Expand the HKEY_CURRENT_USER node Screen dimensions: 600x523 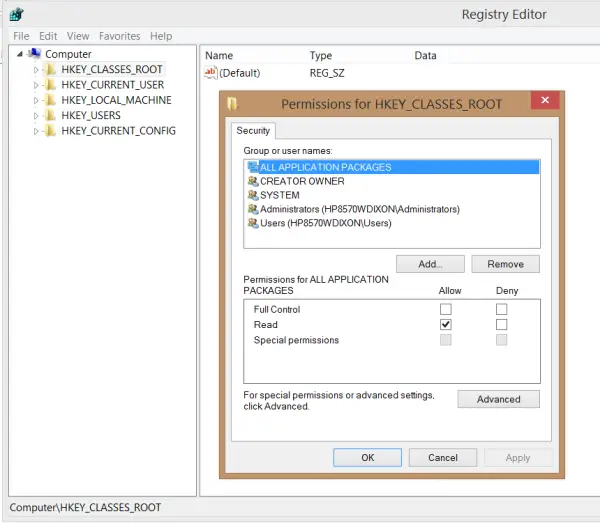pyautogui.click(x=36, y=85)
